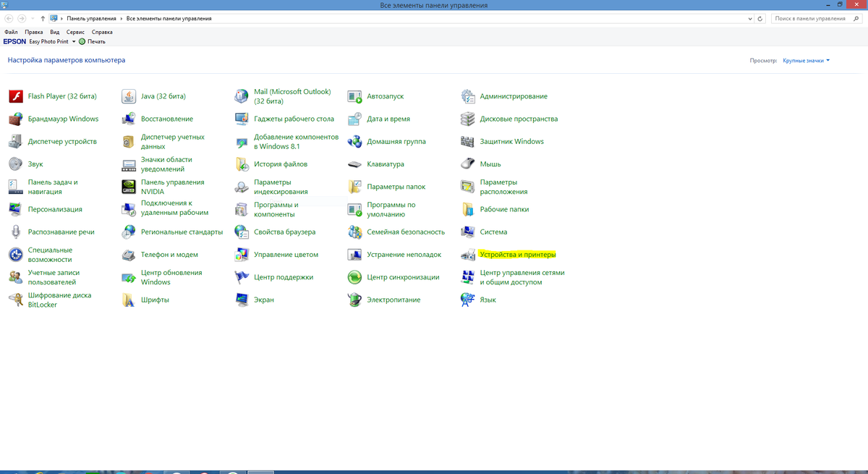Open the Диспетчер учетных данных link

(x=173, y=142)
